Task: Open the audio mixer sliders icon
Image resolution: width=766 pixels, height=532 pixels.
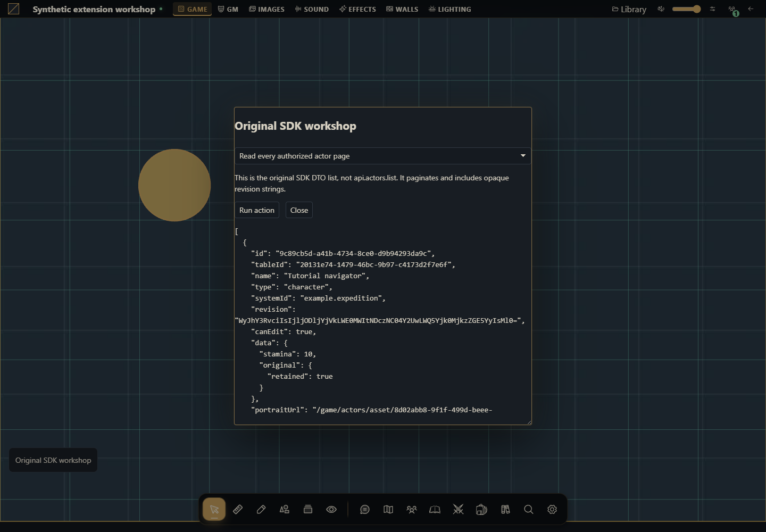Action: click(712, 9)
